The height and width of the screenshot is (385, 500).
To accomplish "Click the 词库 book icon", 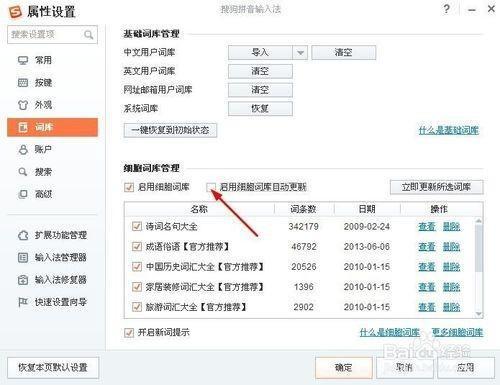I will point(23,127).
